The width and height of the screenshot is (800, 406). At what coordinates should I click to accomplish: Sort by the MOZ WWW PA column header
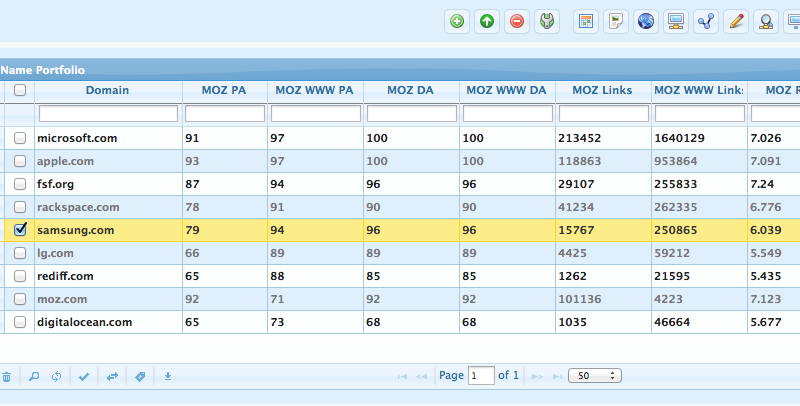pos(314,90)
